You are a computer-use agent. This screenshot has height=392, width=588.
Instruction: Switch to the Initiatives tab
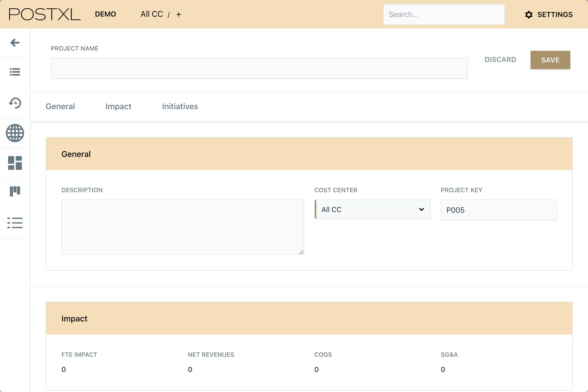[180, 106]
